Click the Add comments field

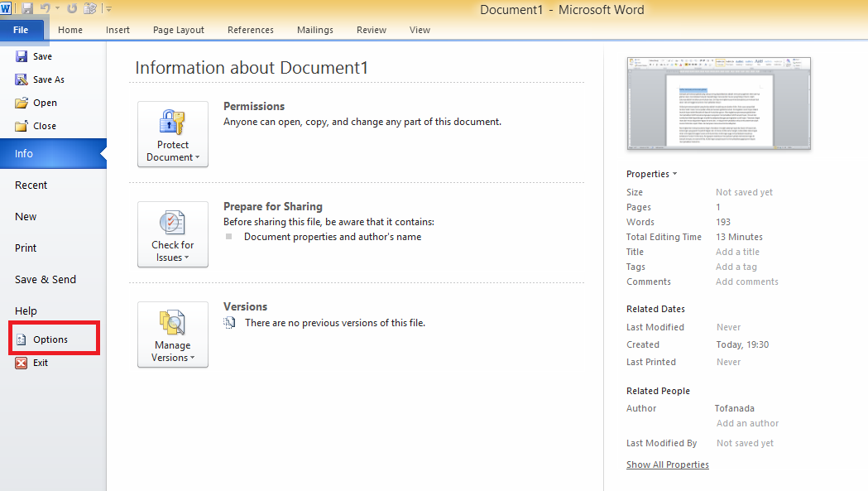[746, 282]
